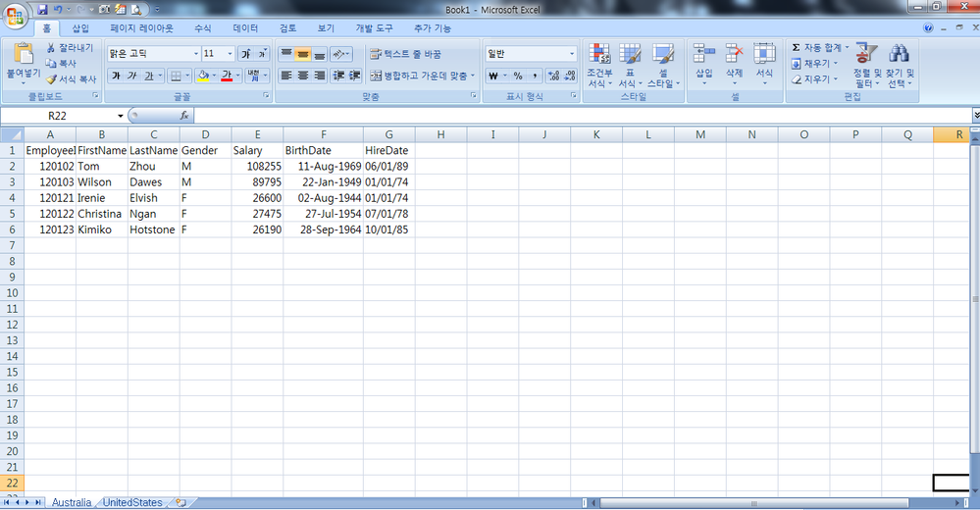Open the font name dropdown (맑은 고딕)
The height and width of the screenshot is (510, 980).
click(x=195, y=54)
